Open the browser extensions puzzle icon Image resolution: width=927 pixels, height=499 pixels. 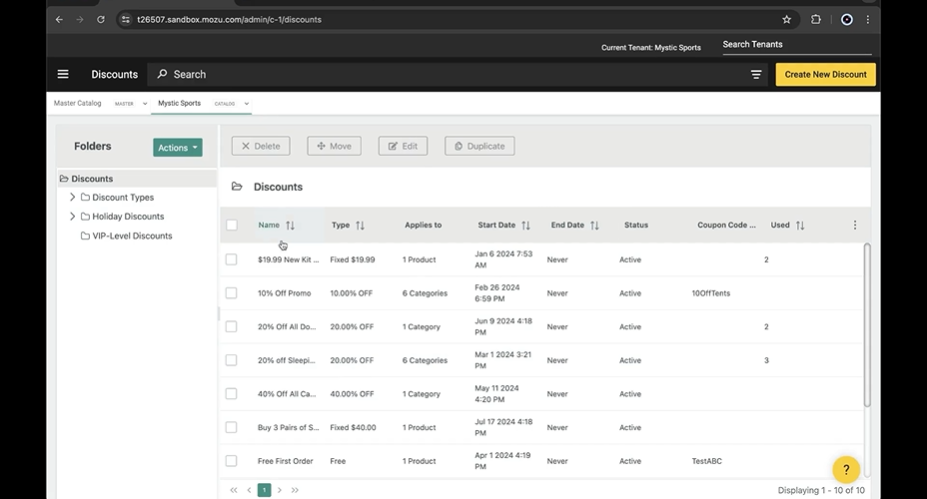tap(816, 20)
